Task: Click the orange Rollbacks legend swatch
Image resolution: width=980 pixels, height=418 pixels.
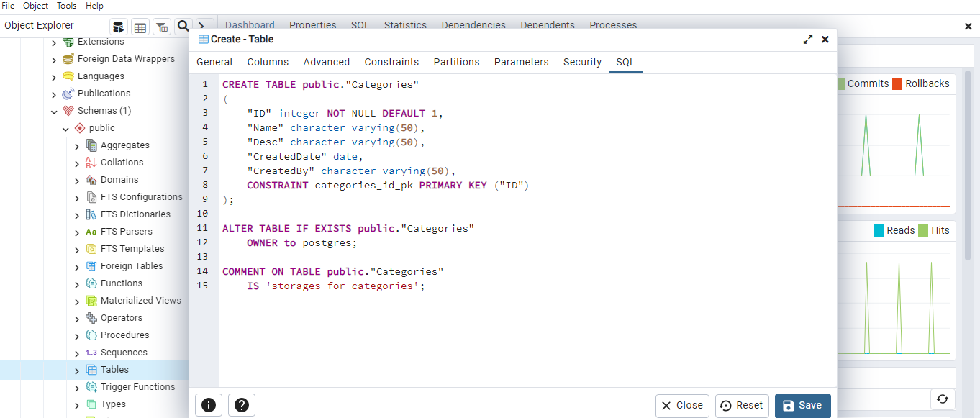Action: 897,83
